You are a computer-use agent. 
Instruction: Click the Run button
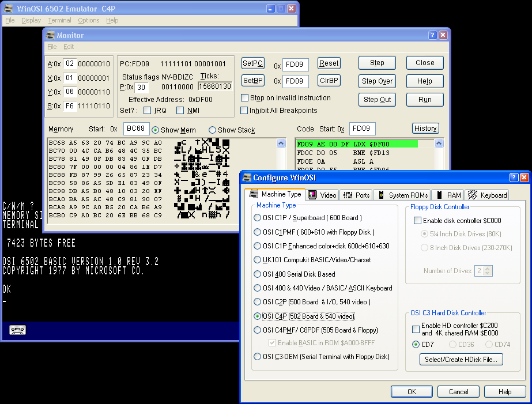(x=425, y=99)
